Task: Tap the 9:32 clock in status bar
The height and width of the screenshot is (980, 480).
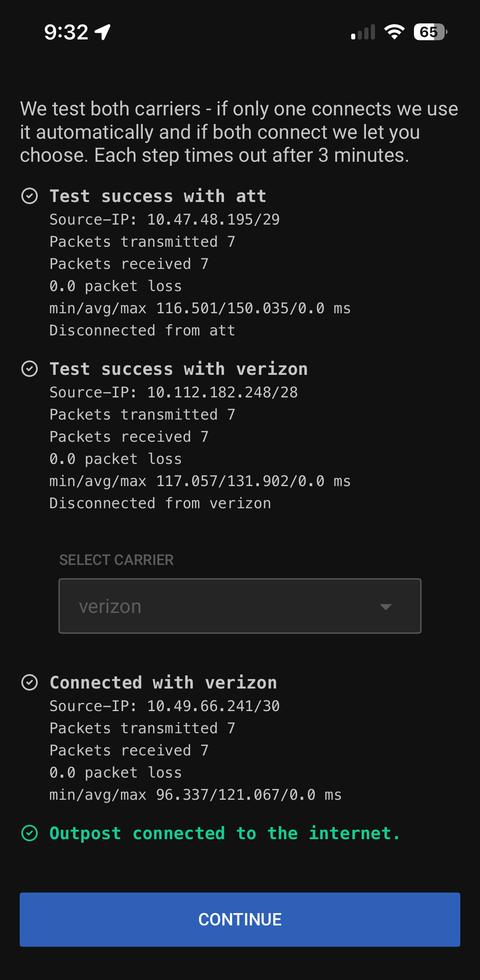Action: (x=66, y=32)
